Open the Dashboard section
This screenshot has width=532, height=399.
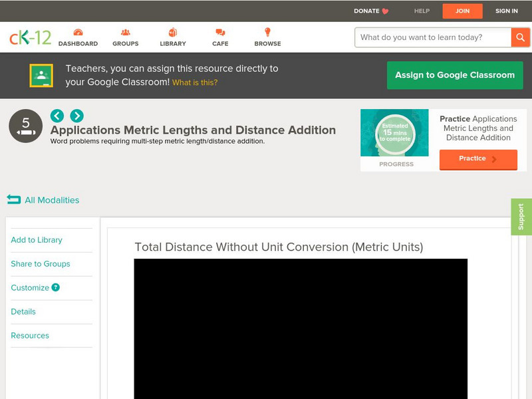coord(80,31)
